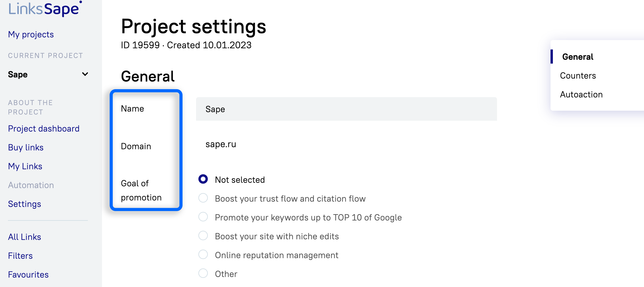
Task: Click the General section heading
Action: click(148, 77)
